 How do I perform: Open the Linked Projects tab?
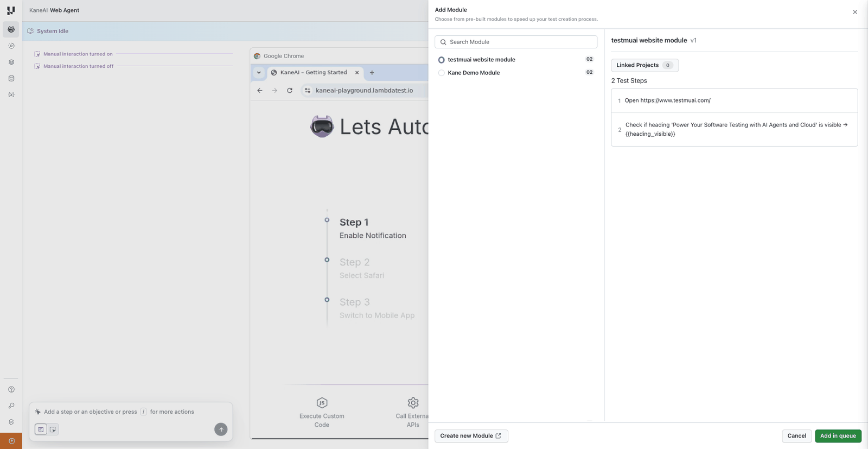click(x=644, y=65)
